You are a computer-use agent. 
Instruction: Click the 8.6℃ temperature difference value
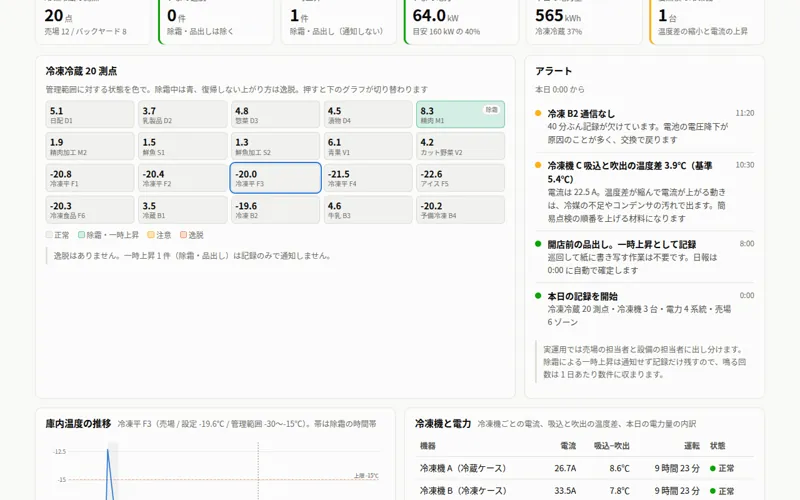(619, 468)
